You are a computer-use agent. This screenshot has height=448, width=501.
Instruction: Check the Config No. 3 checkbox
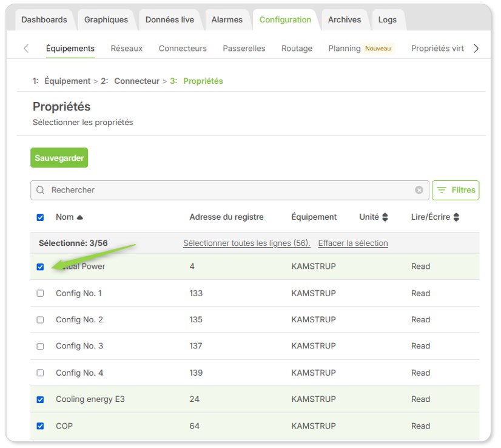click(40, 347)
